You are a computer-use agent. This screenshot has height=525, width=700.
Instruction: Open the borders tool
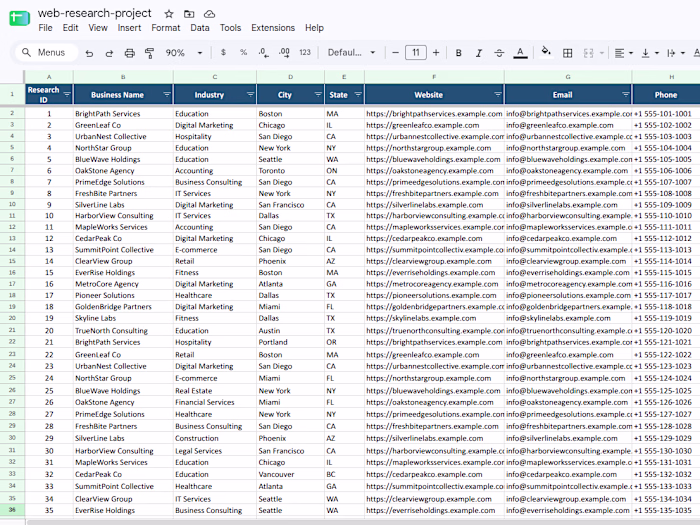pos(567,53)
